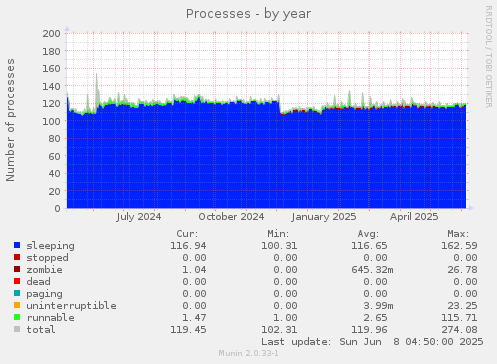Click the 'Avg:' column header
The image size is (497, 364).
pyautogui.click(x=368, y=234)
